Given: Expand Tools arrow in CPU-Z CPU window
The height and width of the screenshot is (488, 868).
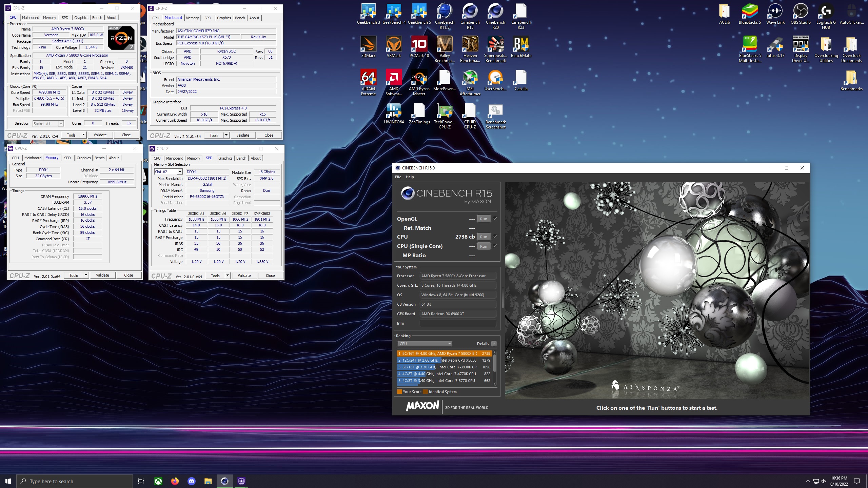Looking at the screenshot, I should (83, 135).
